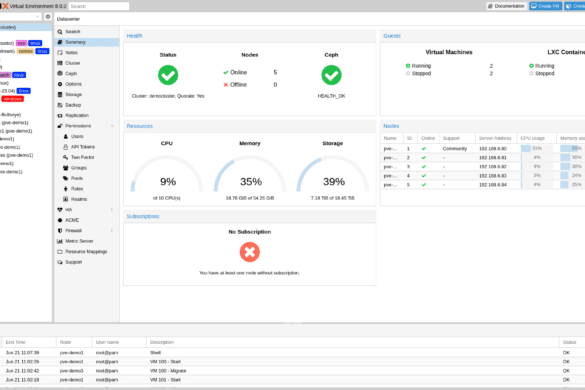Viewport: 585px width, 390px height.
Task: Click the Create VM button
Action: point(545,6)
